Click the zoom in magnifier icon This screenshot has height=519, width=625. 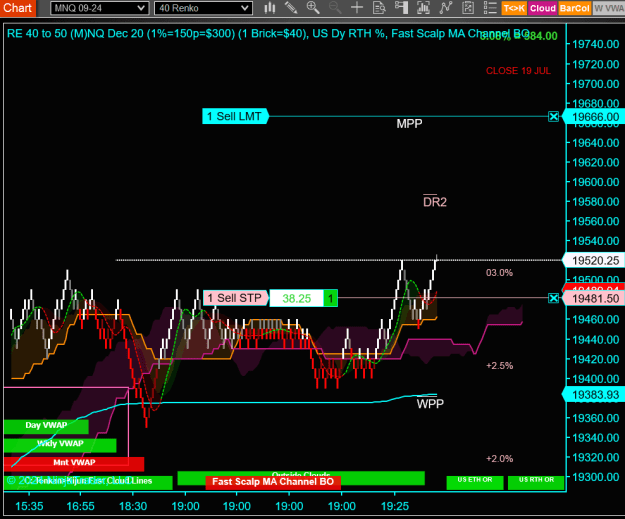click(x=313, y=8)
